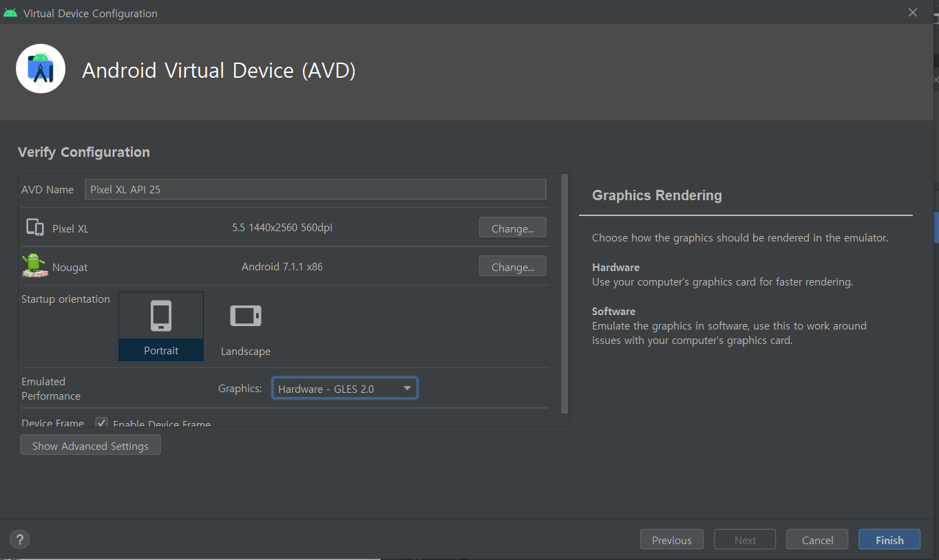
Task: Click the '5.5 1440x2560 560dpi' text
Action: coord(282,228)
